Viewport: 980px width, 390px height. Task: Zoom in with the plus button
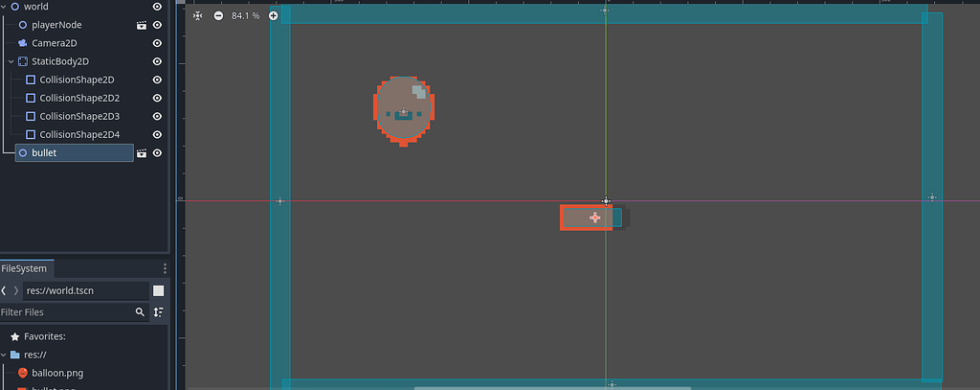tap(273, 15)
